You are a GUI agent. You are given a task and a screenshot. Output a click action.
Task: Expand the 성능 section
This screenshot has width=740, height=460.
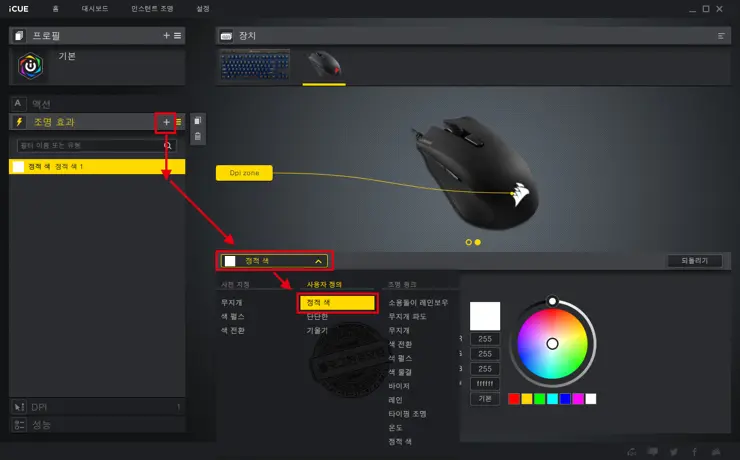pyautogui.click(x=97, y=425)
